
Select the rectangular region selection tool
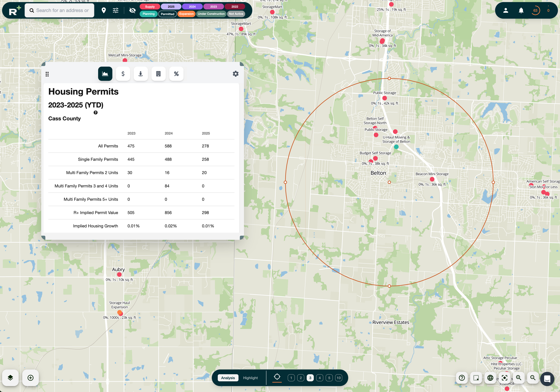(476, 378)
